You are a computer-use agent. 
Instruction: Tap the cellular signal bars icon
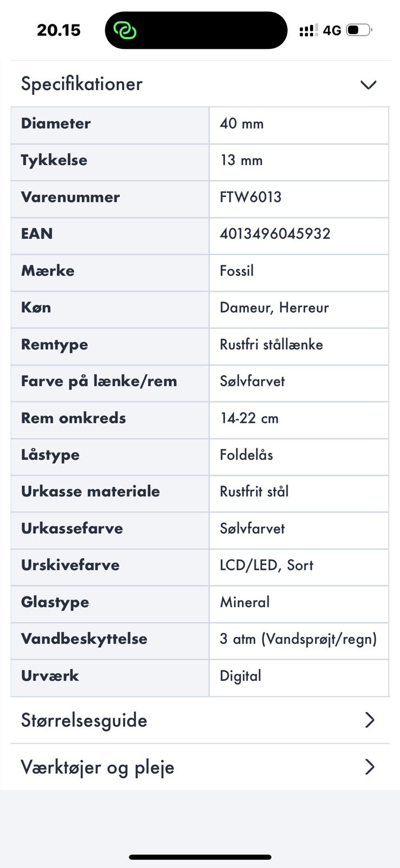pyautogui.click(x=308, y=30)
